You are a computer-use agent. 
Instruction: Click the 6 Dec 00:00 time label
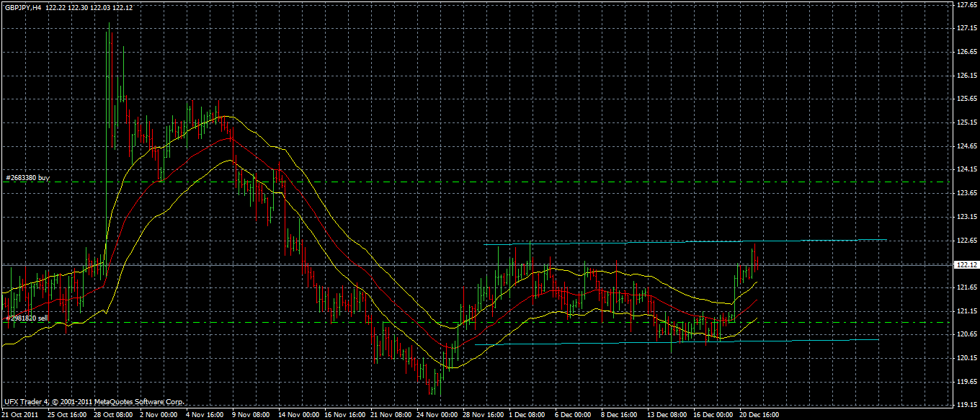[573, 415]
